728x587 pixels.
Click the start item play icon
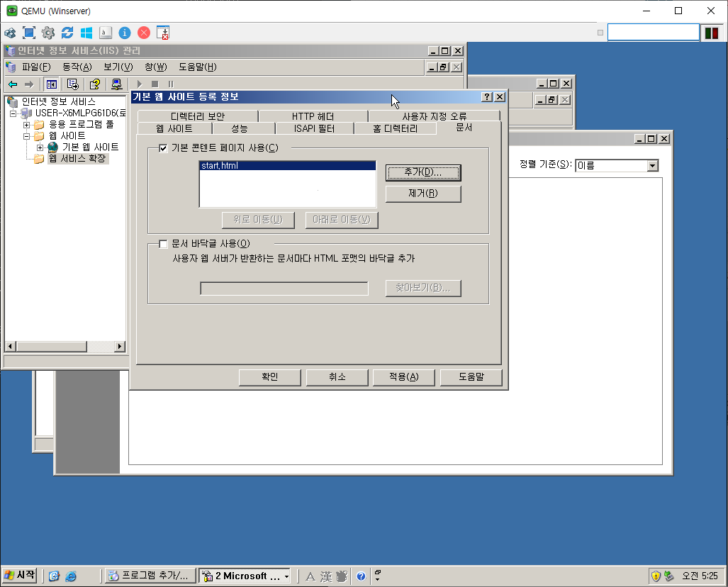pos(139,84)
